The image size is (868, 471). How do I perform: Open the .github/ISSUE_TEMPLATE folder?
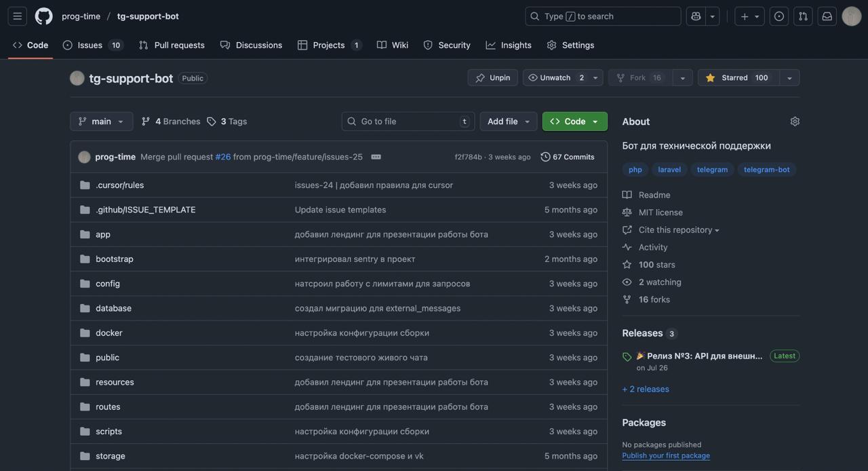(146, 210)
